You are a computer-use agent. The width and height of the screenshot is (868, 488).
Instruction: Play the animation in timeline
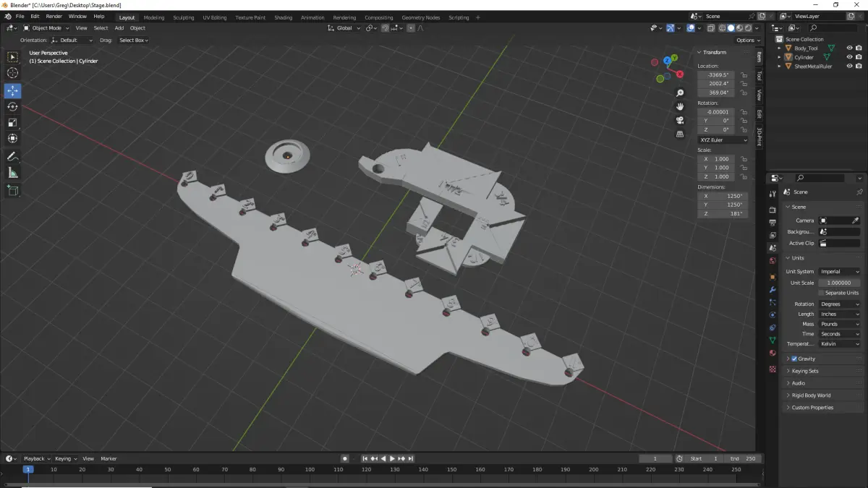(x=392, y=458)
